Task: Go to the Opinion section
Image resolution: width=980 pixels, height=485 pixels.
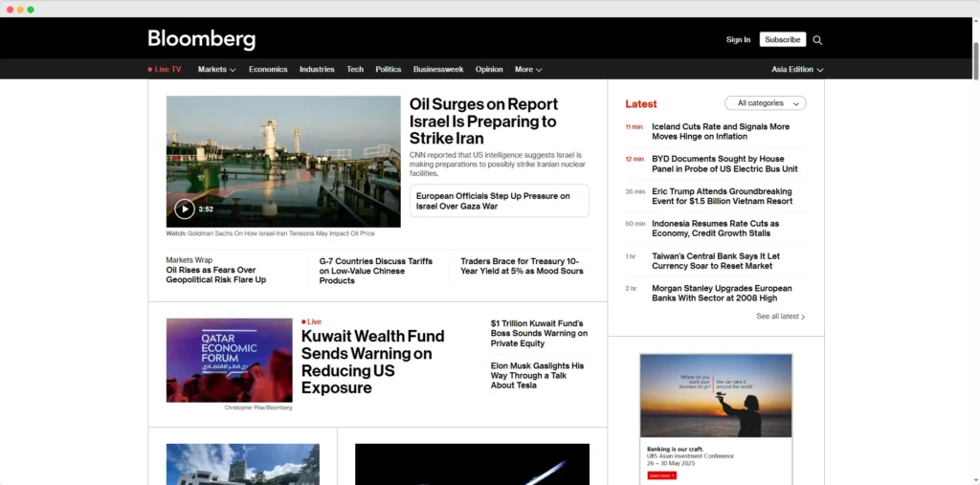Action: (x=489, y=70)
